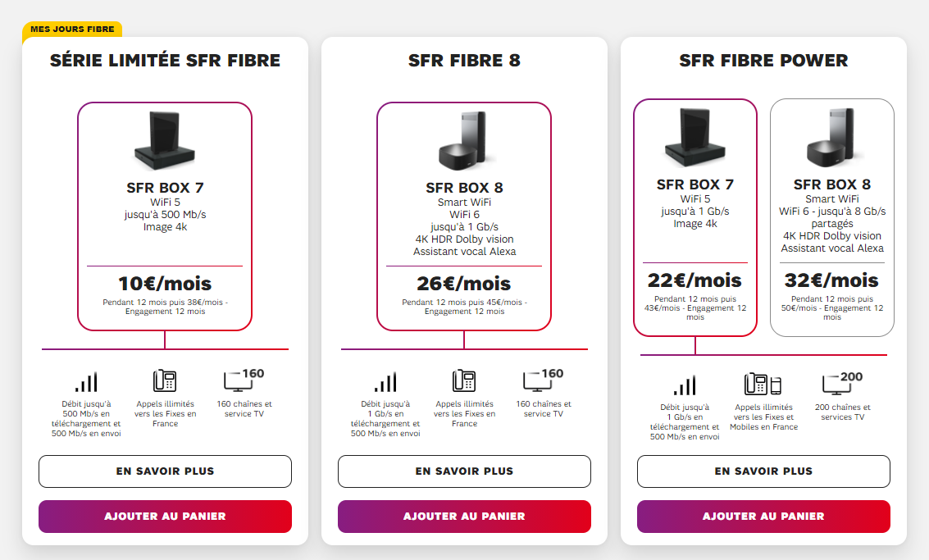Show En Savoir Plus for SFR Fibre Power
The height and width of the screenshot is (560, 929).
[763, 471]
